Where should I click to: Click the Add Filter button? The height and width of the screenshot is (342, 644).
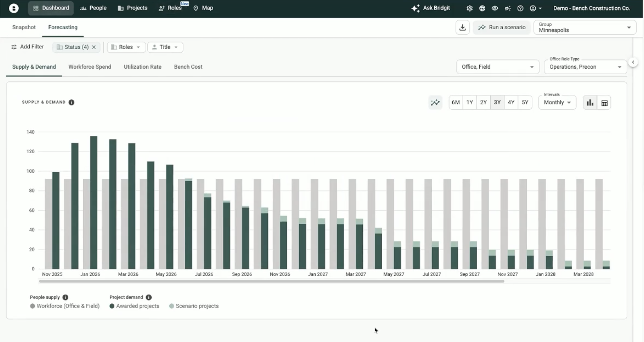(x=28, y=47)
